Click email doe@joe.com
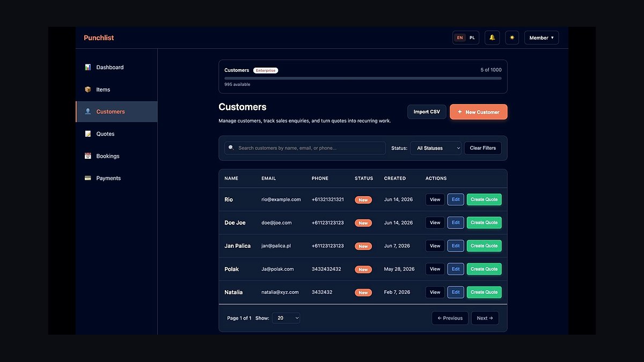This screenshot has height=362, width=644. coord(276,223)
